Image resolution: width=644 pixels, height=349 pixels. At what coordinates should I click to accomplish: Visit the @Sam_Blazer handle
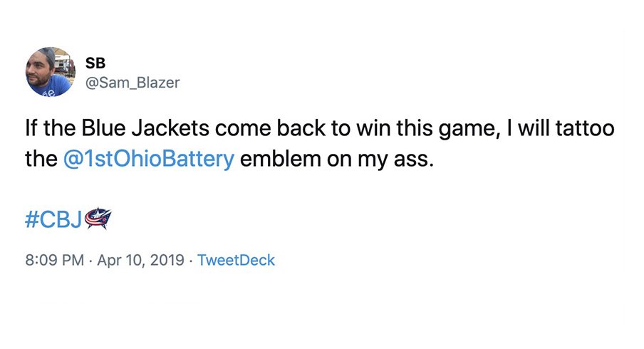click(x=133, y=83)
